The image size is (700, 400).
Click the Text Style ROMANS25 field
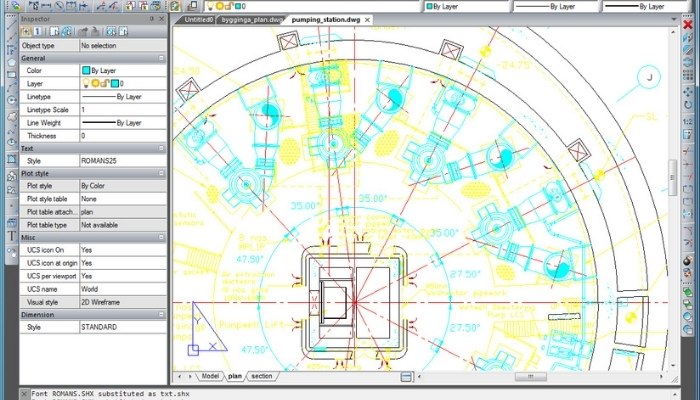click(123, 161)
